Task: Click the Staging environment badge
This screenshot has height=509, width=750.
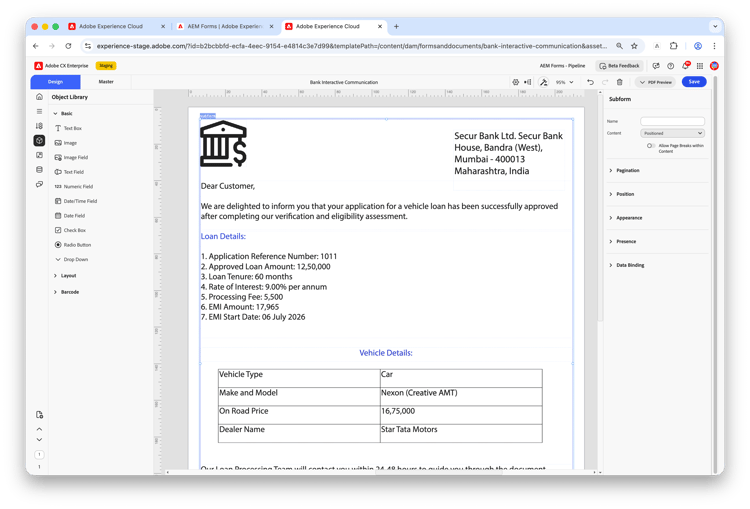Action: [x=106, y=66]
